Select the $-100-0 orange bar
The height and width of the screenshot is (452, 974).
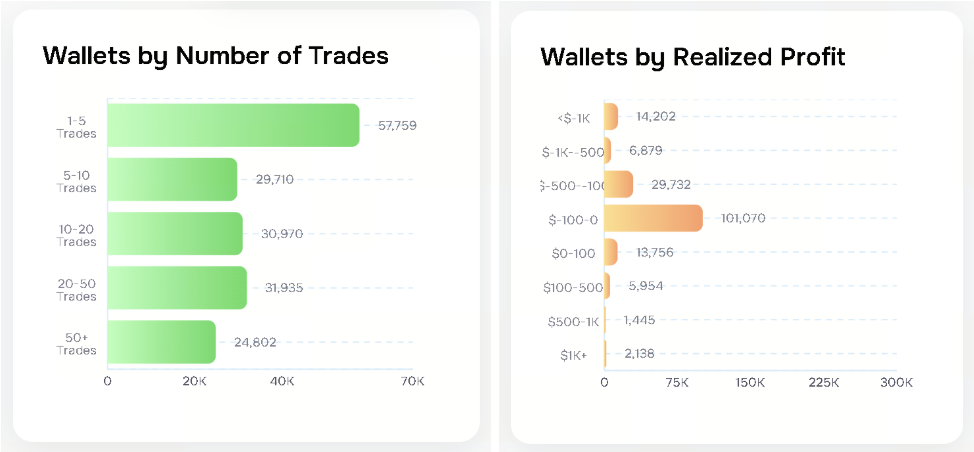click(653, 218)
